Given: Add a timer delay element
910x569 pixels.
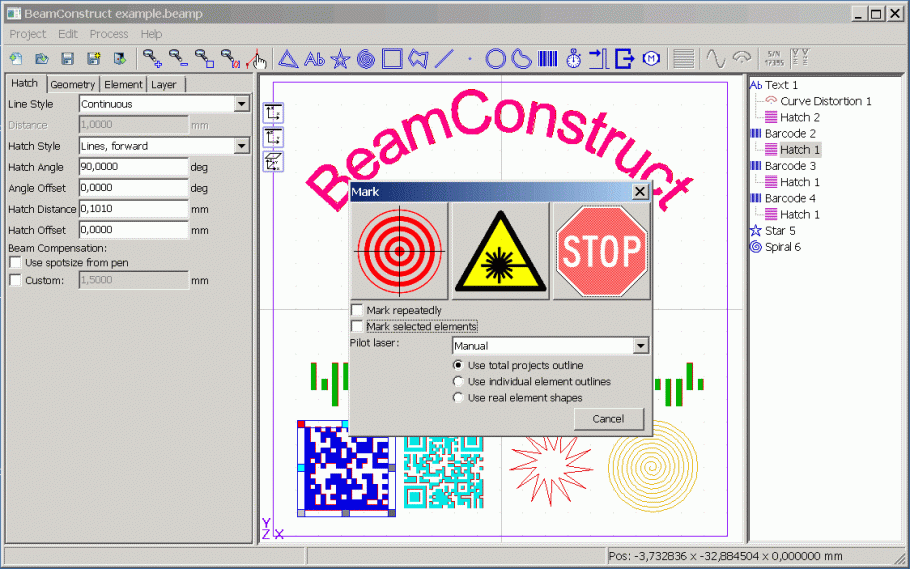Looking at the screenshot, I should pos(573,59).
